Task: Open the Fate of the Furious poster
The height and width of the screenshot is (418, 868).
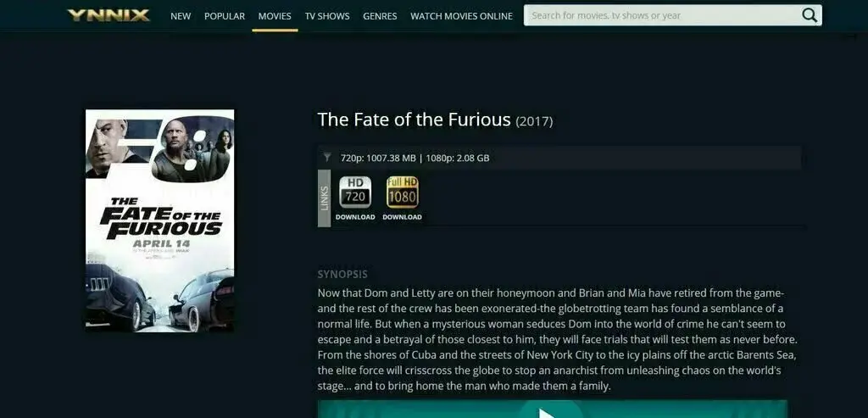Action: [x=160, y=220]
